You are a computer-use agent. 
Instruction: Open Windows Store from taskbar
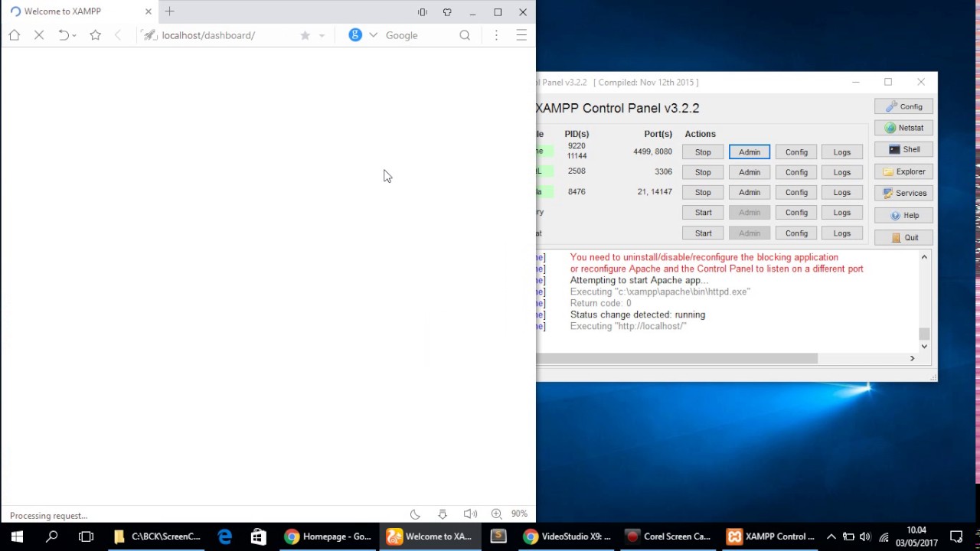[x=258, y=536]
